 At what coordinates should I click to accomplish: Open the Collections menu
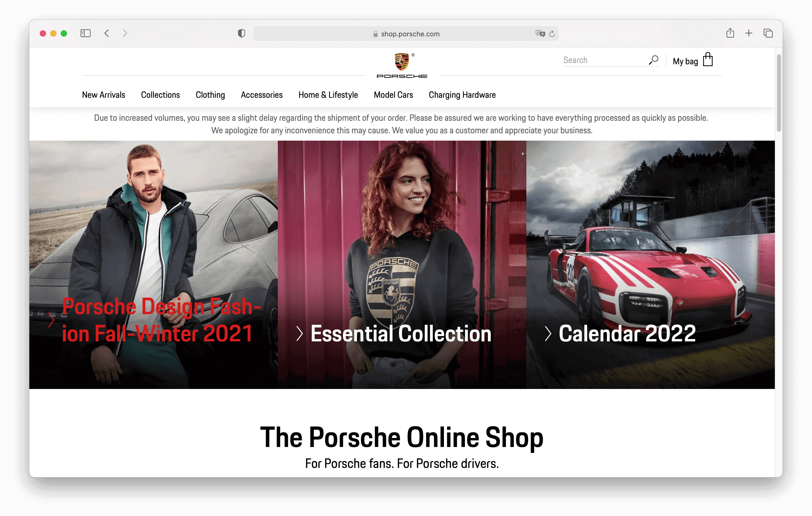(x=160, y=95)
